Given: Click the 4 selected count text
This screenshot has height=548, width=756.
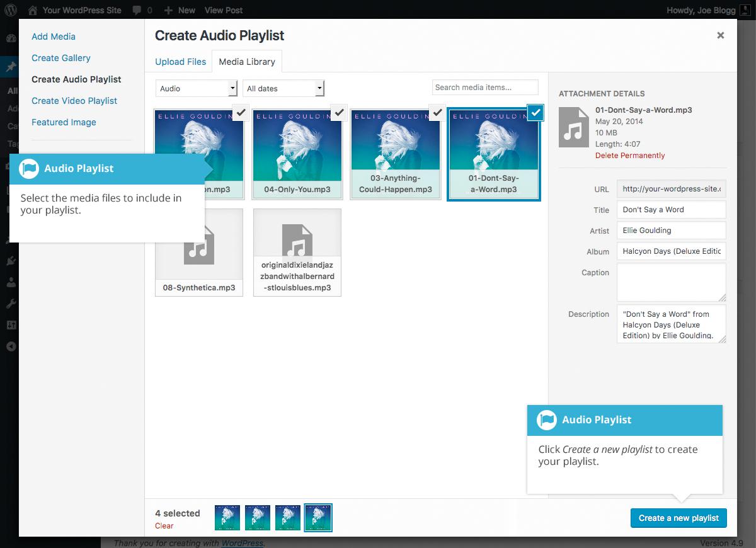Looking at the screenshot, I should click(x=178, y=513).
